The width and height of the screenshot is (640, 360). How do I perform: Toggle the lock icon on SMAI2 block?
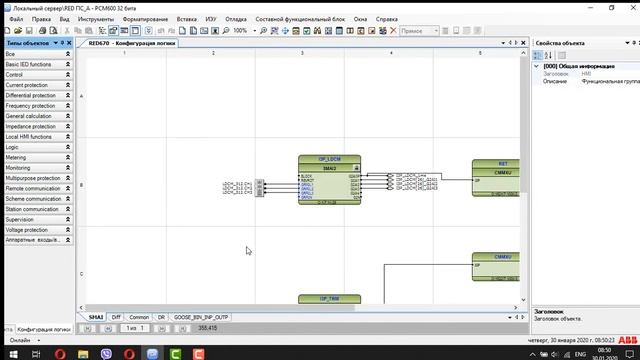(x=356, y=168)
